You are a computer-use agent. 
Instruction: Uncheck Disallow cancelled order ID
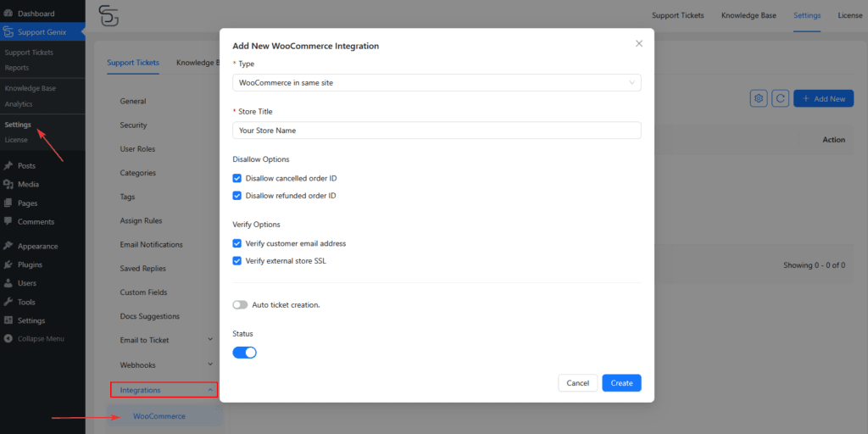[x=237, y=178]
